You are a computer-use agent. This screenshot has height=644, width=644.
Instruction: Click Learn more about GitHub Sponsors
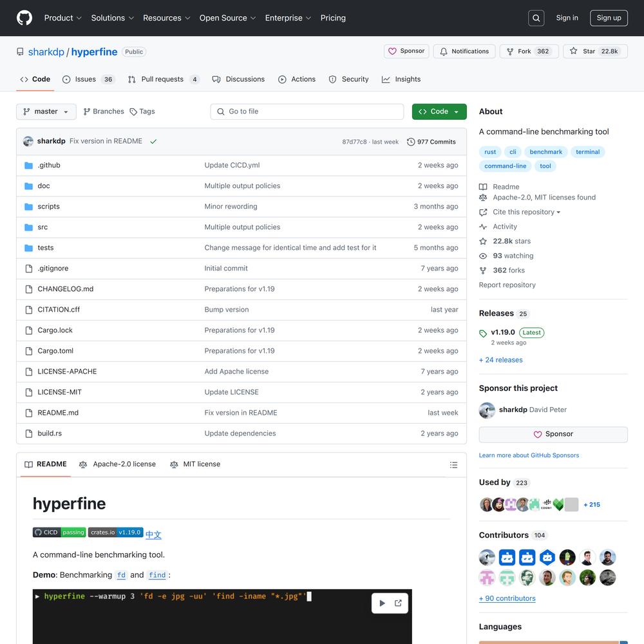pyautogui.click(x=529, y=455)
